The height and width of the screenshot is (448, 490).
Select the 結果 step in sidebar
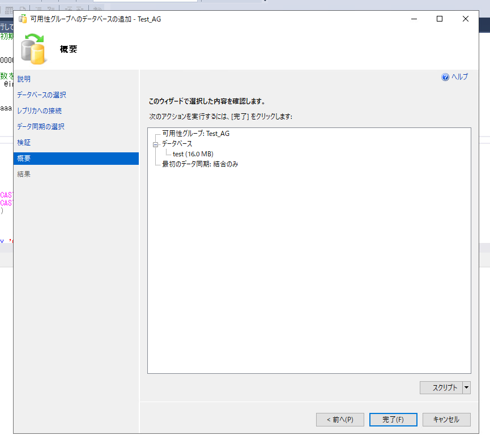tap(24, 174)
